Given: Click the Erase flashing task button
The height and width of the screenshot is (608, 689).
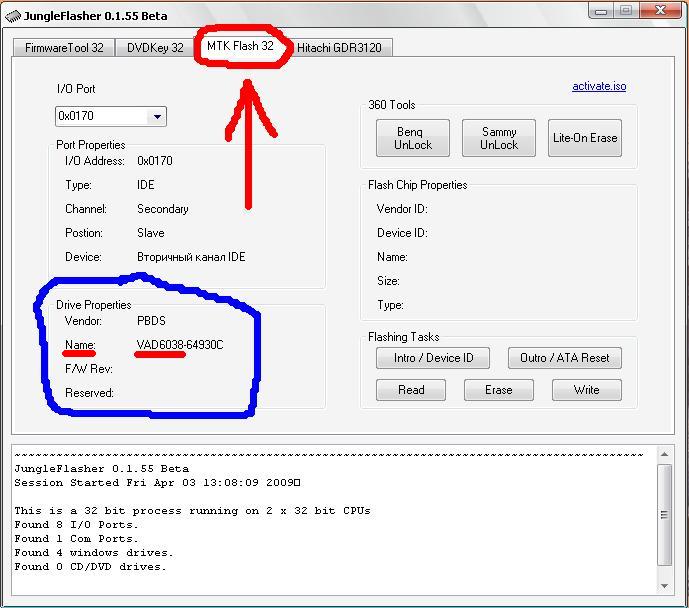Looking at the screenshot, I should point(499,390).
